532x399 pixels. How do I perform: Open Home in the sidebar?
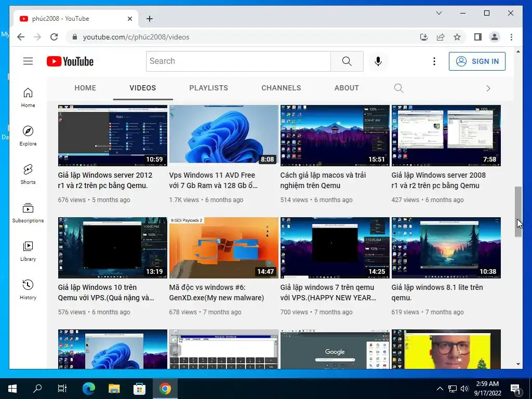coord(28,98)
